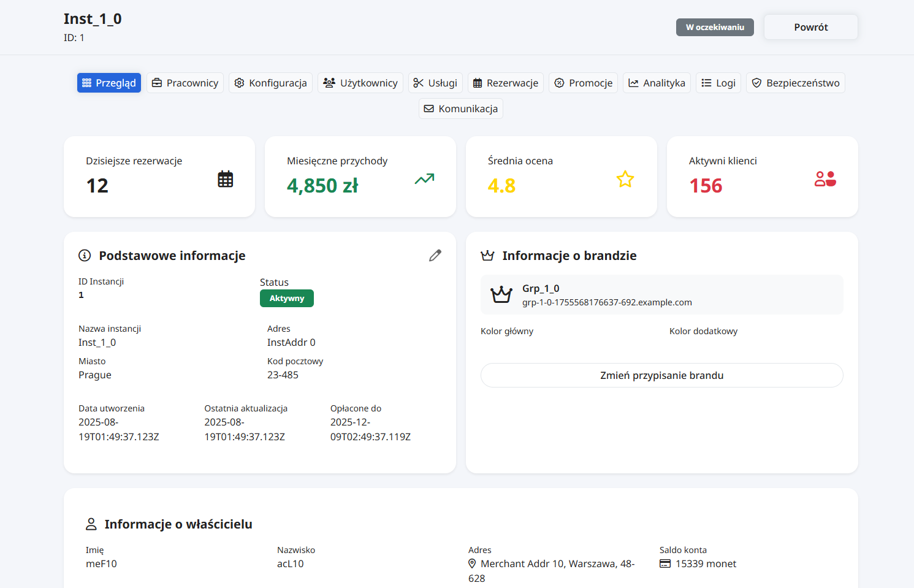Click the info circle icon next to Podstawowe informacje
This screenshot has width=914, height=588.
(85, 256)
